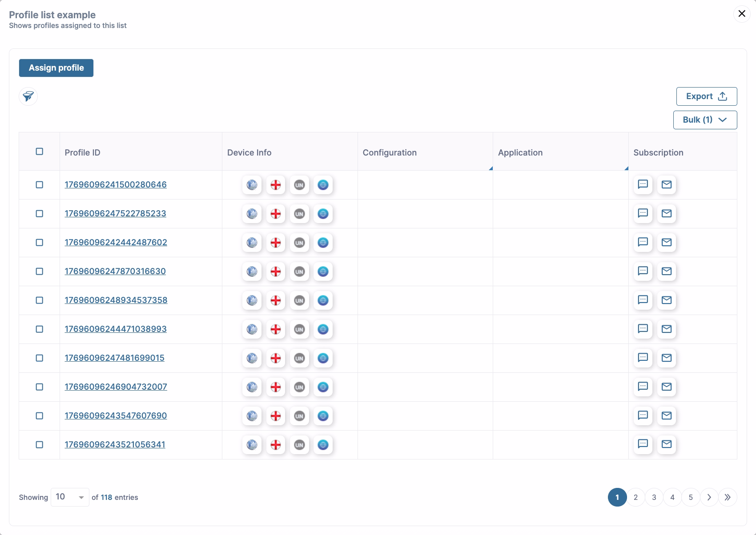The width and height of the screenshot is (756, 535).
Task: Check the checkbox for profile 17696096248934537358
Action: click(39, 300)
